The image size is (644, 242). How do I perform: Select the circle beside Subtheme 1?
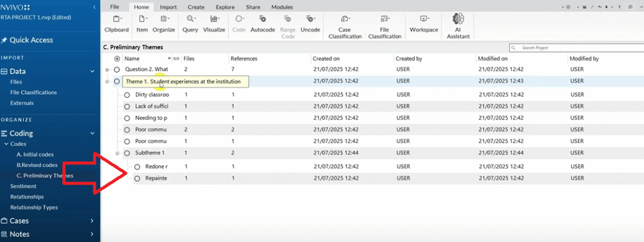point(127,153)
